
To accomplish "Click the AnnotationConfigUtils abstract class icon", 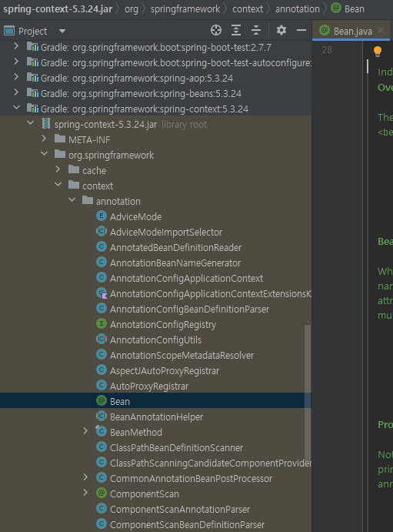I will tap(102, 339).
